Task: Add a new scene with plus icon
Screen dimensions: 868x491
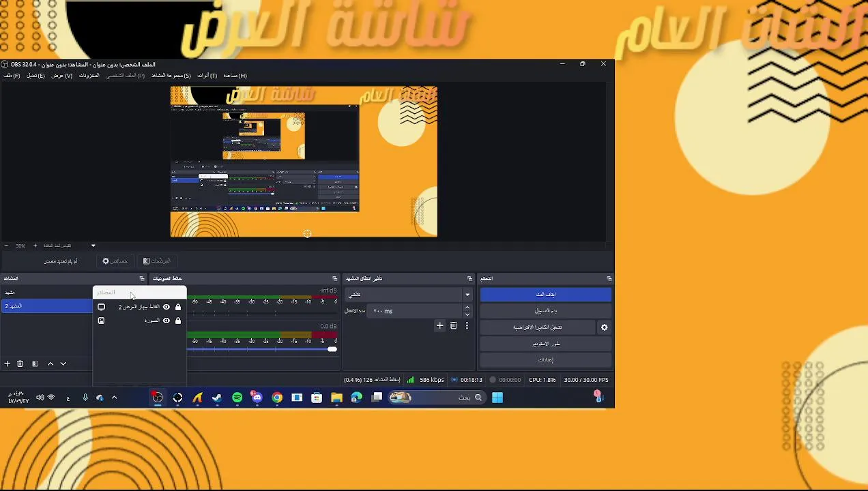Action: tap(7, 364)
